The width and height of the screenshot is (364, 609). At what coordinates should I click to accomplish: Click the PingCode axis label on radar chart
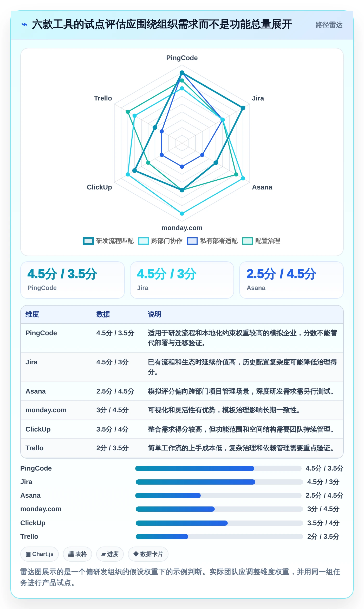pos(182,58)
